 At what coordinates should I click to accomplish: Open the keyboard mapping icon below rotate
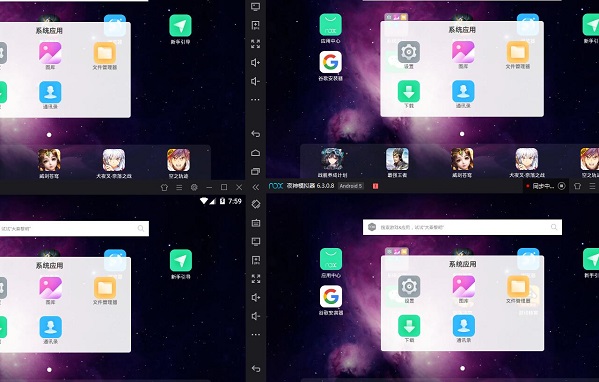pos(256,223)
